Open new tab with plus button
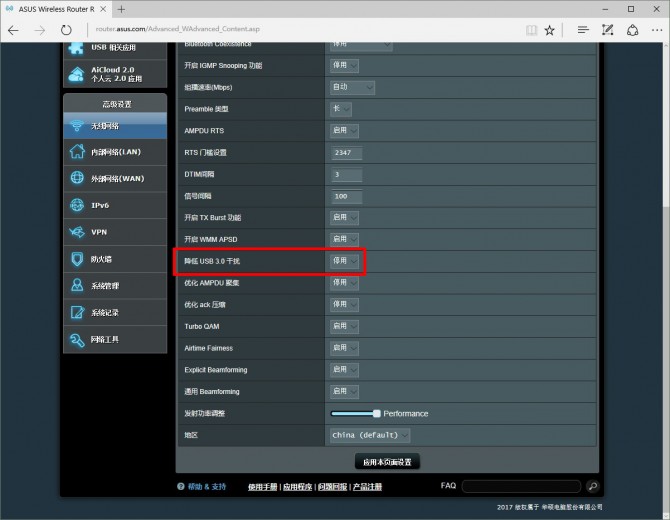670x520 pixels. pos(121,9)
